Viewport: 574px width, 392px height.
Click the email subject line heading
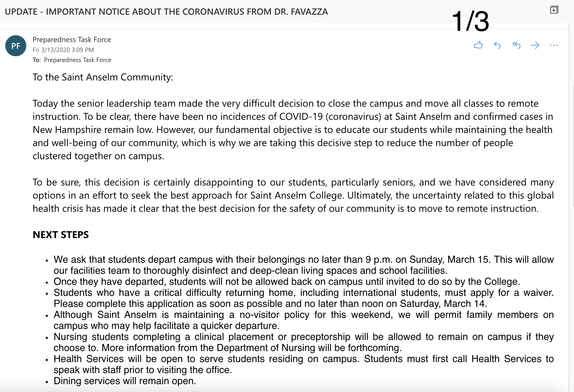click(166, 12)
